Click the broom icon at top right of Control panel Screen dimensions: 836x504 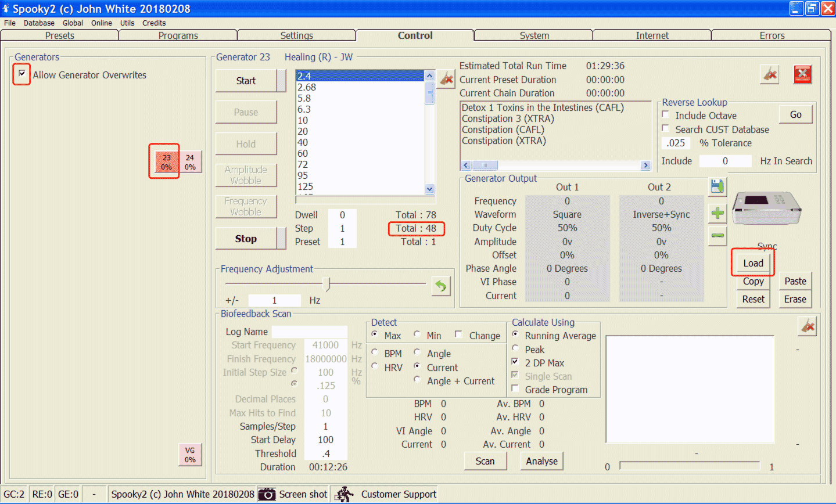pyautogui.click(x=770, y=74)
